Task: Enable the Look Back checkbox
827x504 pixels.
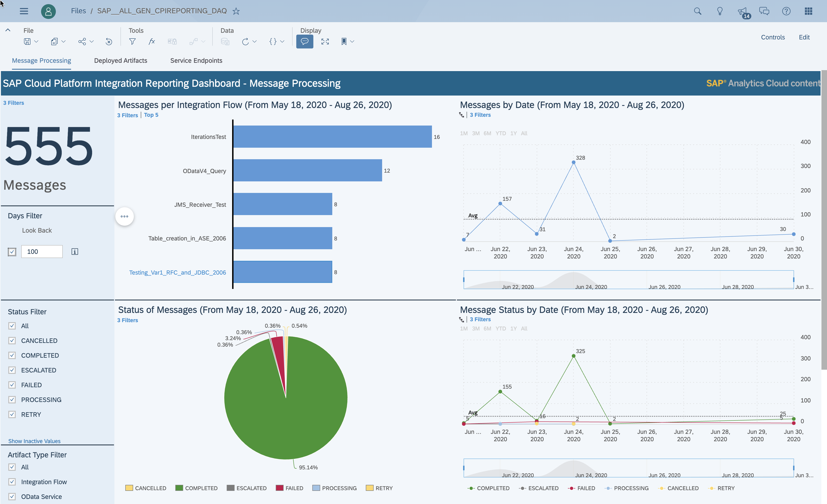Action: [12, 251]
